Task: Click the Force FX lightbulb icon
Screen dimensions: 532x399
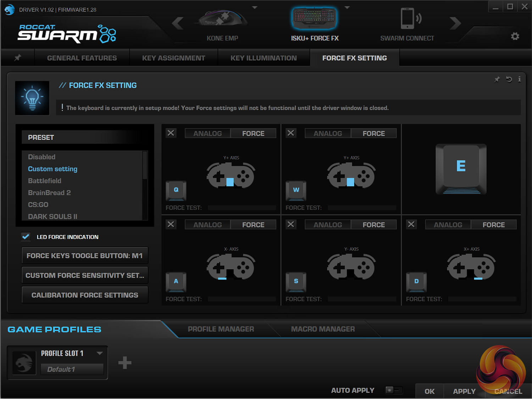Action: click(32, 98)
